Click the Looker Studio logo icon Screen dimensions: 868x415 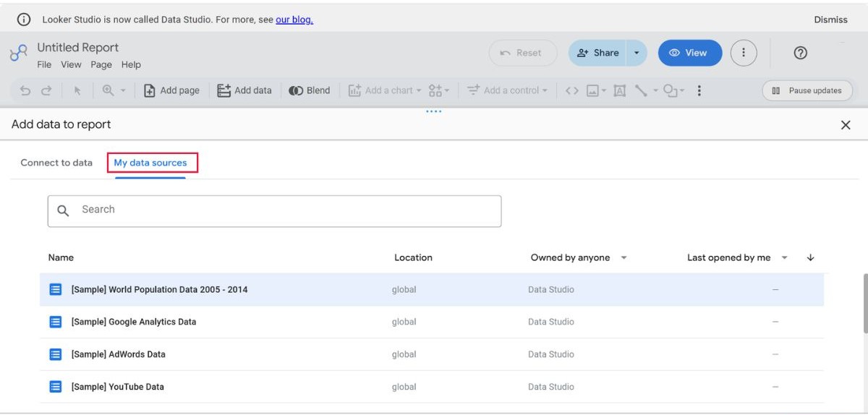(x=19, y=53)
